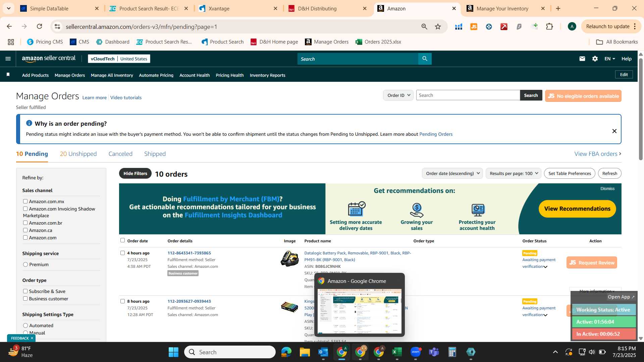The image size is (644, 362).
Task: Click the Windows Start button
Action: 173,352
